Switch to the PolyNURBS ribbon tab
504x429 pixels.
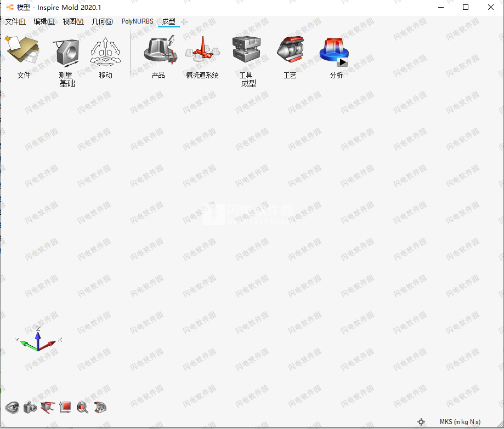click(x=138, y=21)
